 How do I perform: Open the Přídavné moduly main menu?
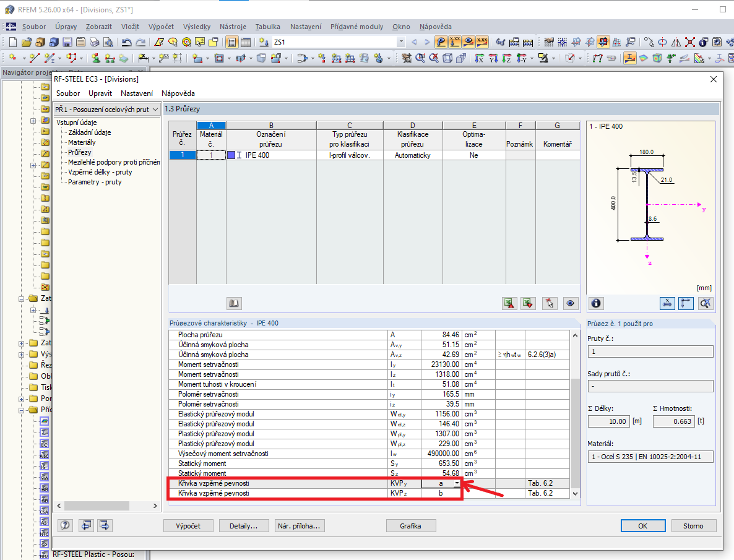pyautogui.click(x=356, y=27)
